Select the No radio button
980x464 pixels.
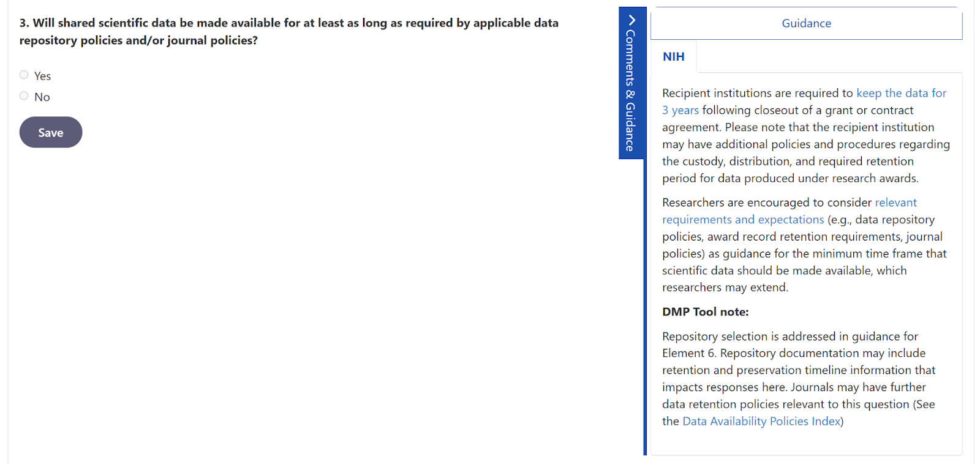[24, 95]
